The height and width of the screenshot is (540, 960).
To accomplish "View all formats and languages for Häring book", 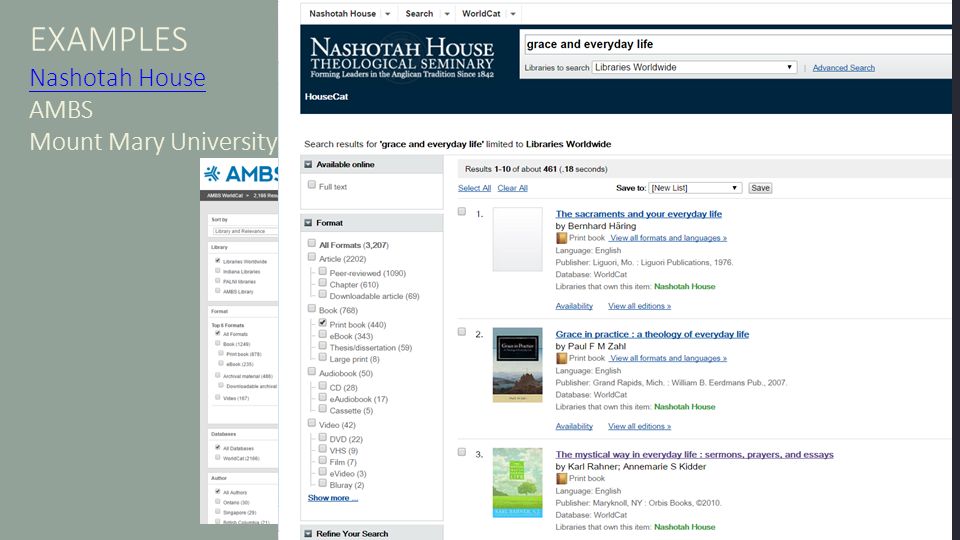I will coord(669,238).
